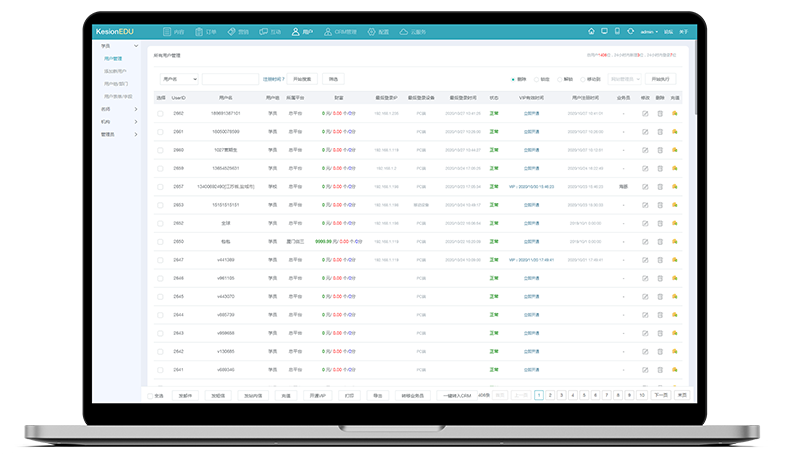Screen dimensions: 795x457
Task: Open the 用户名 search field dropdown
Action: tap(179, 78)
